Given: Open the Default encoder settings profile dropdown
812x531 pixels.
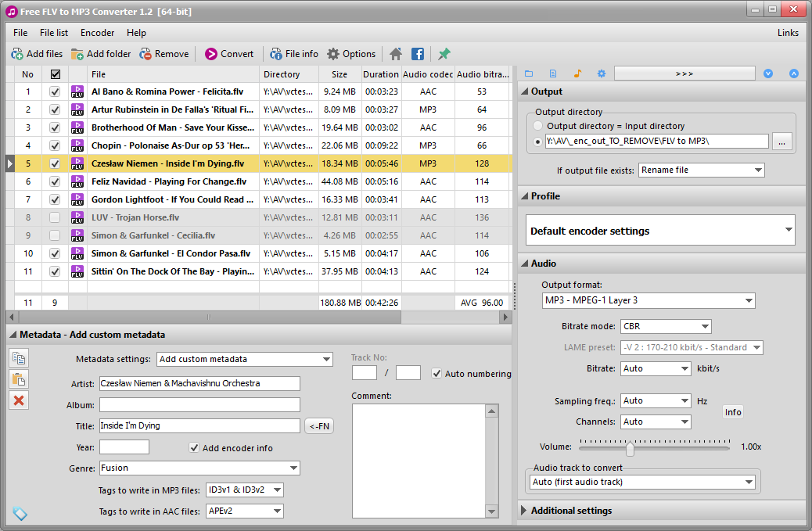Looking at the screenshot, I should tap(660, 230).
